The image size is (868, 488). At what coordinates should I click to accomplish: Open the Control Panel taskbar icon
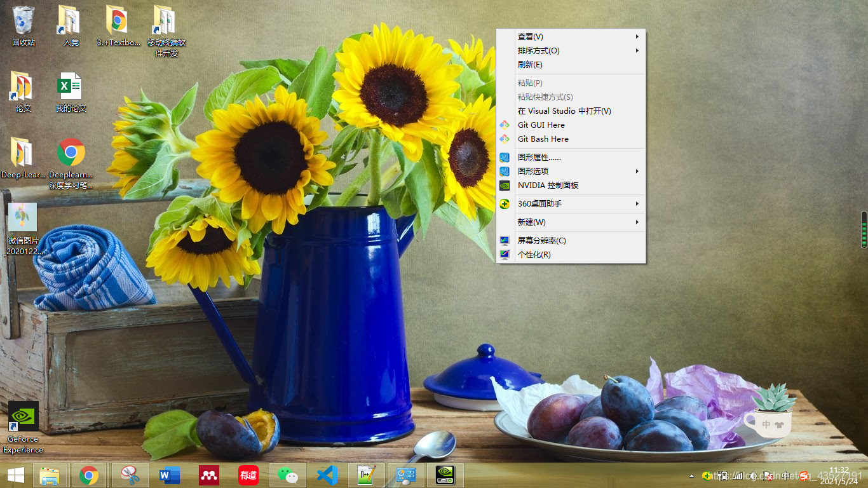(406, 475)
